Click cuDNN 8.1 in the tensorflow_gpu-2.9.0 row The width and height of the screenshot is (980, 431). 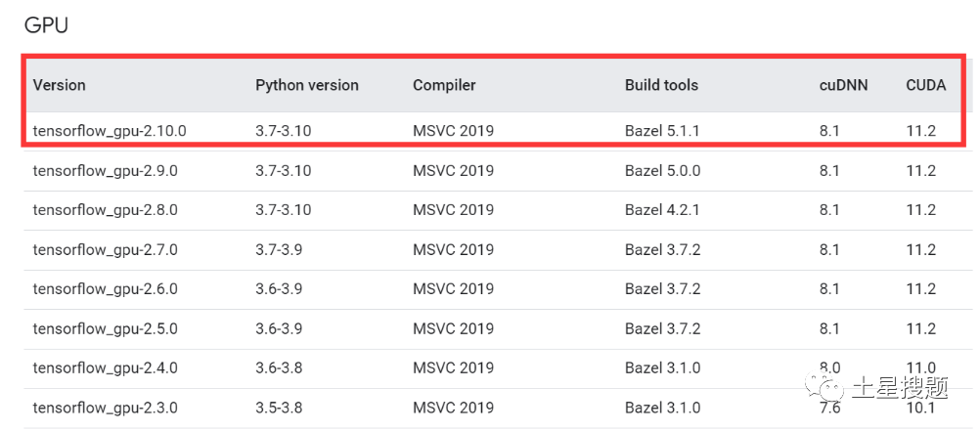(829, 170)
